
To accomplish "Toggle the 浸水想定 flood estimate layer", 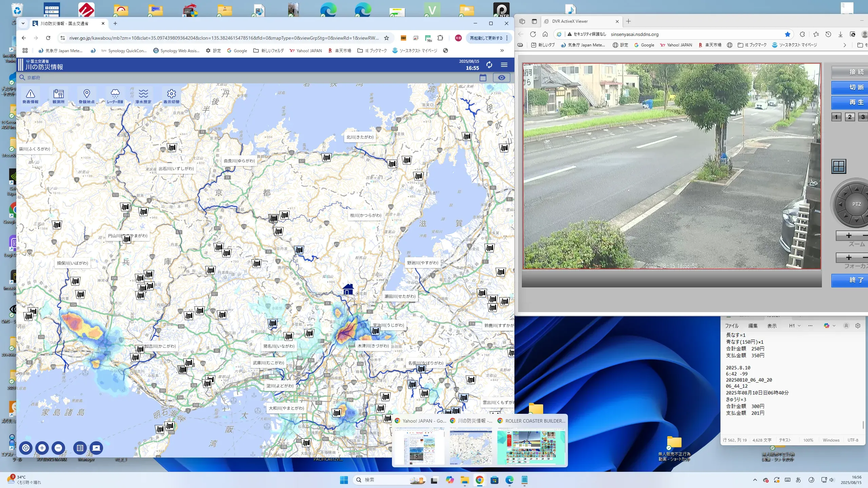I will [143, 96].
